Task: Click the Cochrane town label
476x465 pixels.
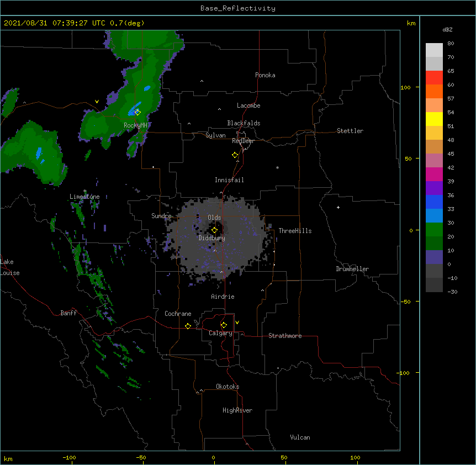Action: pos(178,314)
